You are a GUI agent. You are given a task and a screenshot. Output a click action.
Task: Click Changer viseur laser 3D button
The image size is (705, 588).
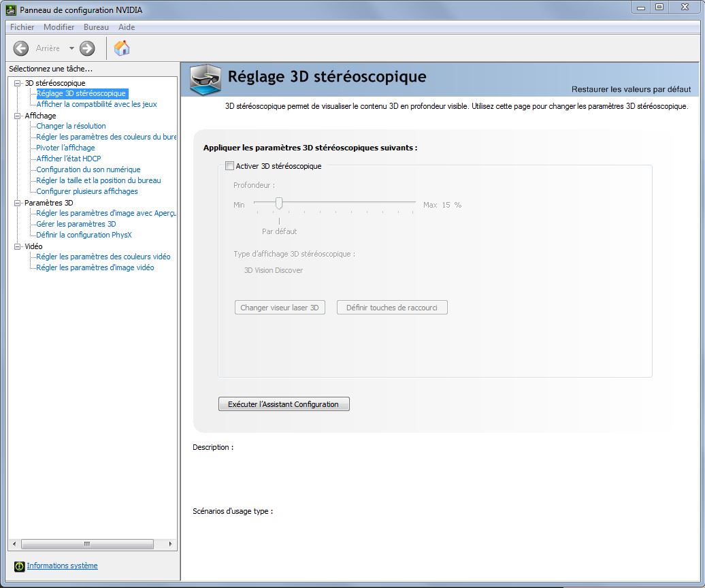click(280, 308)
